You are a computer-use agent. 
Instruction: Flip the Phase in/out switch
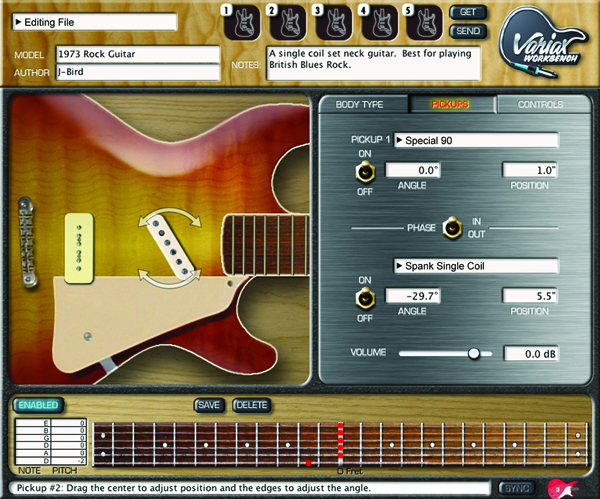point(452,228)
